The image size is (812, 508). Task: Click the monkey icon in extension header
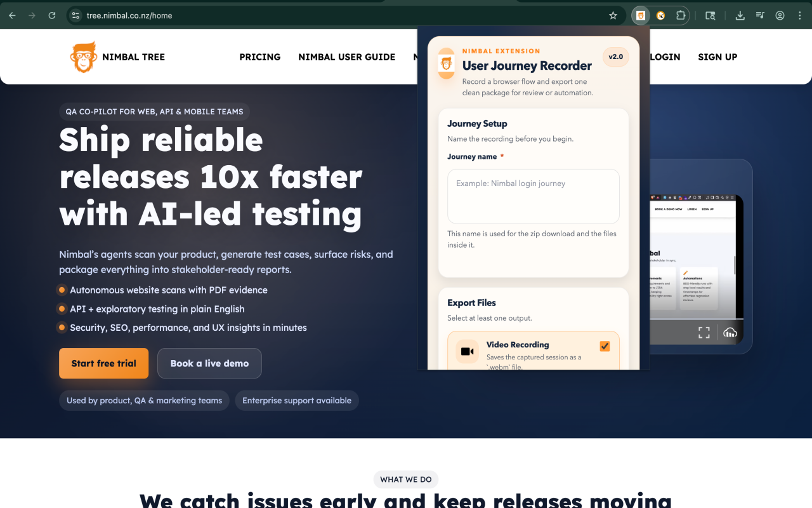point(447,63)
